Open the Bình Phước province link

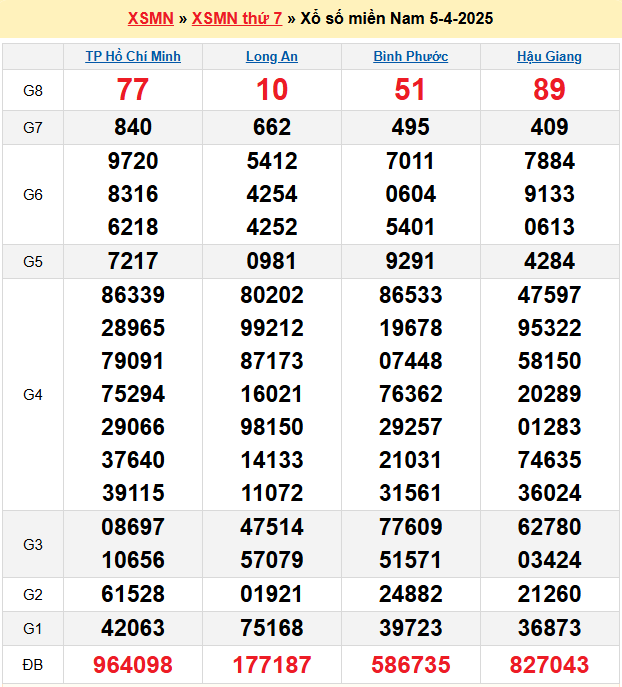coord(410,57)
